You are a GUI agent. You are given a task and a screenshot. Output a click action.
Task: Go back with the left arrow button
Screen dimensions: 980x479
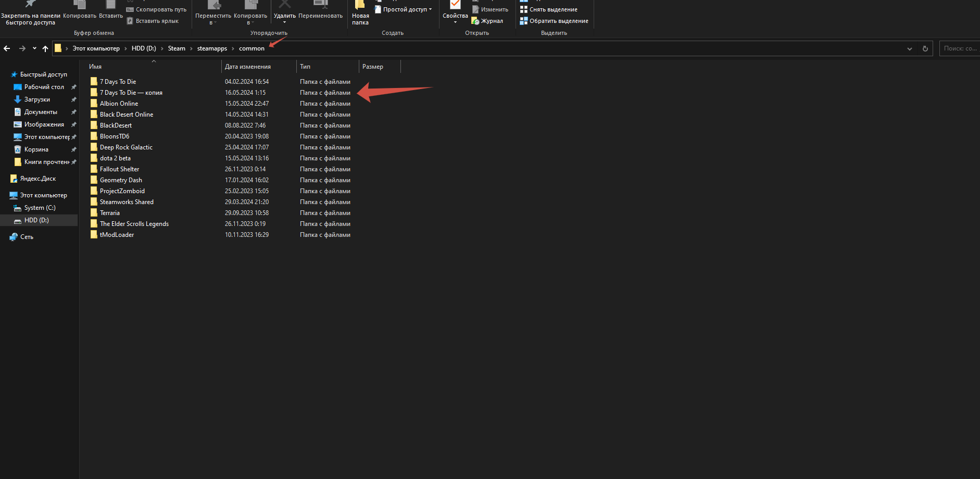[x=7, y=48]
